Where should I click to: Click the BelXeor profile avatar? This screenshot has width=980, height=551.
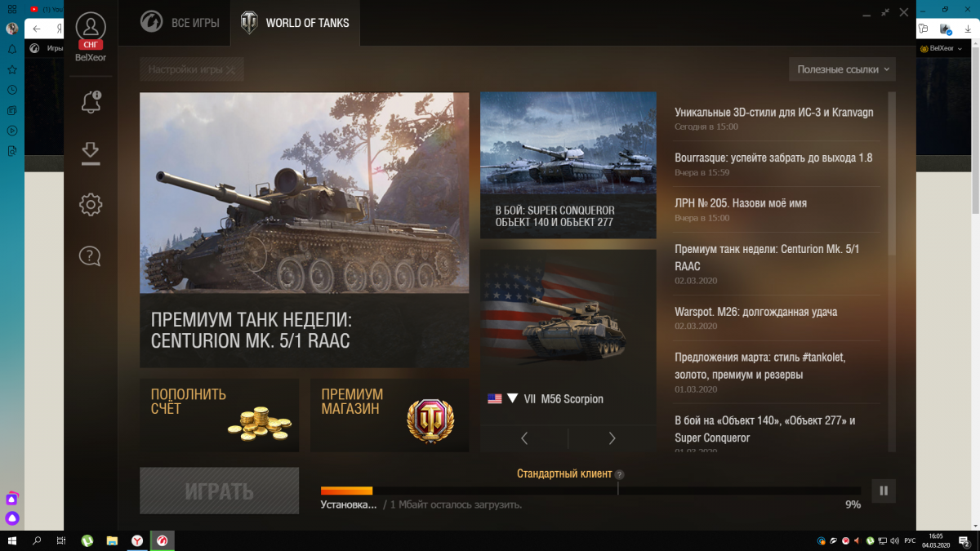tap(91, 27)
